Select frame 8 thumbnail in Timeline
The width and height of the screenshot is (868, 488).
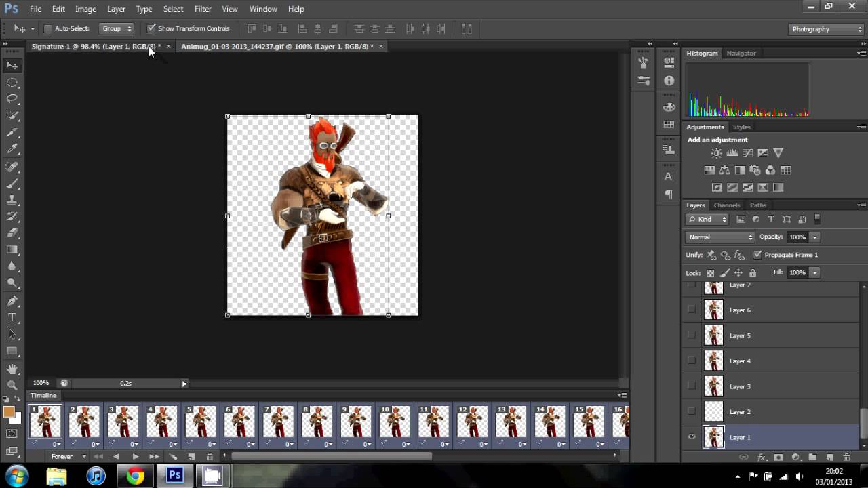pyautogui.click(x=316, y=422)
